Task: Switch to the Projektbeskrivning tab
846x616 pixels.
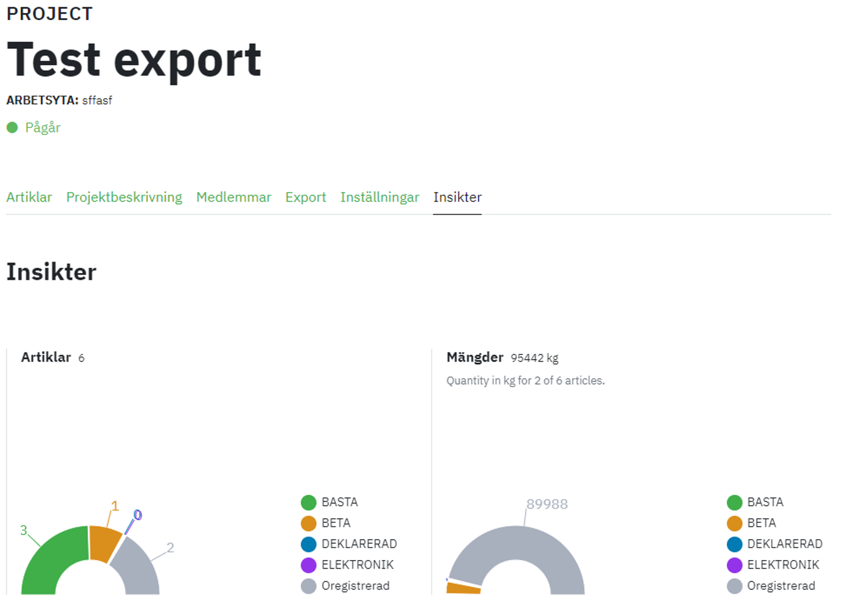Action: [124, 197]
